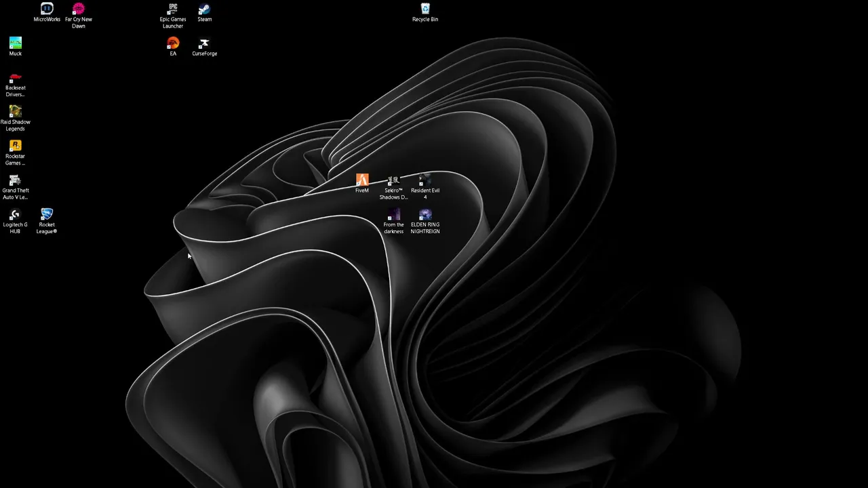Select the Logitech G HUB icon

(x=16, y=222)
